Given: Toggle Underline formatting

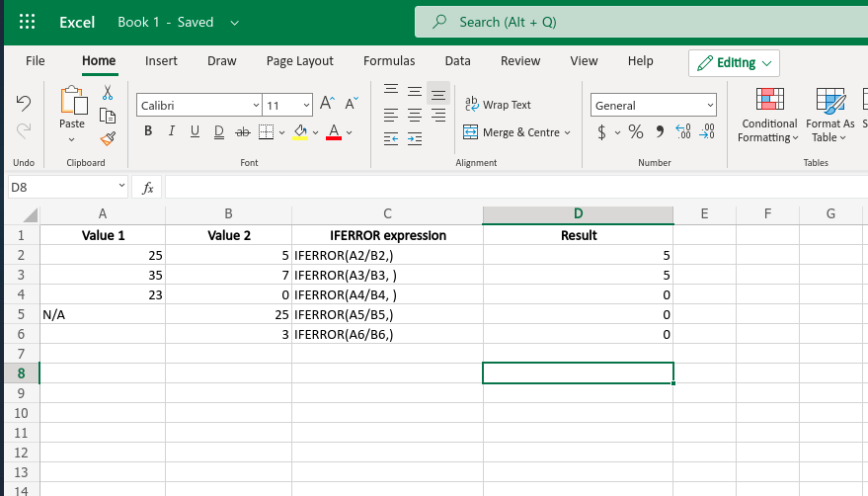Looking at the screenshot, I should tap(195, 131).
